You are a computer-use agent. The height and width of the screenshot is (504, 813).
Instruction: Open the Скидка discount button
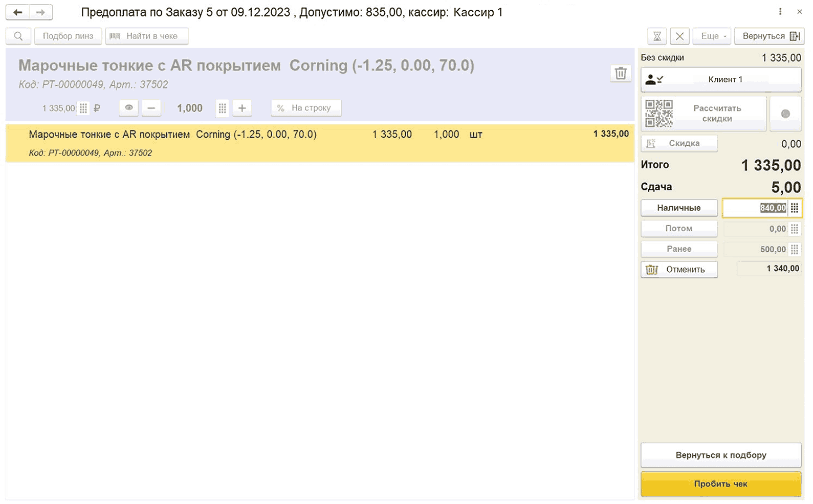pos(679,143)
